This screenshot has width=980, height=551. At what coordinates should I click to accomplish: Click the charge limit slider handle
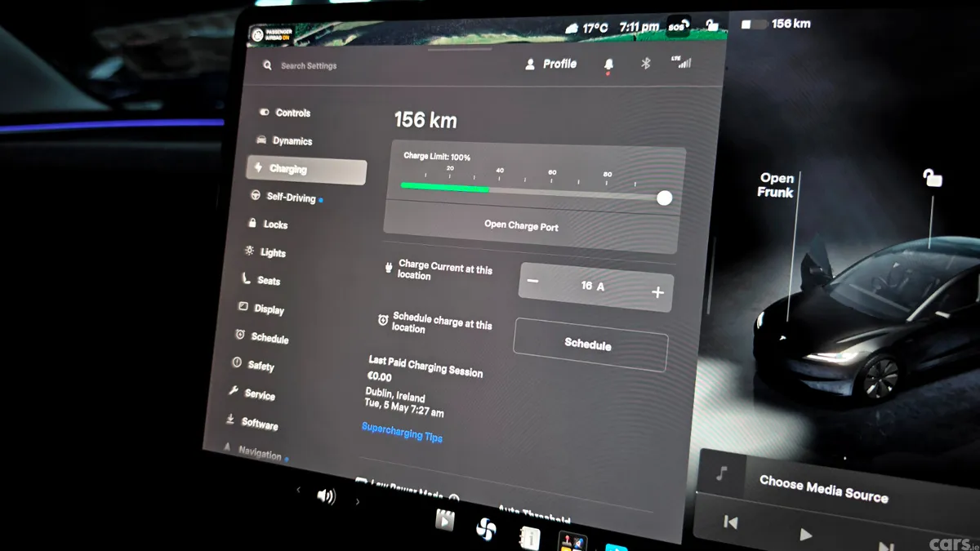click(x=665, y=198)
